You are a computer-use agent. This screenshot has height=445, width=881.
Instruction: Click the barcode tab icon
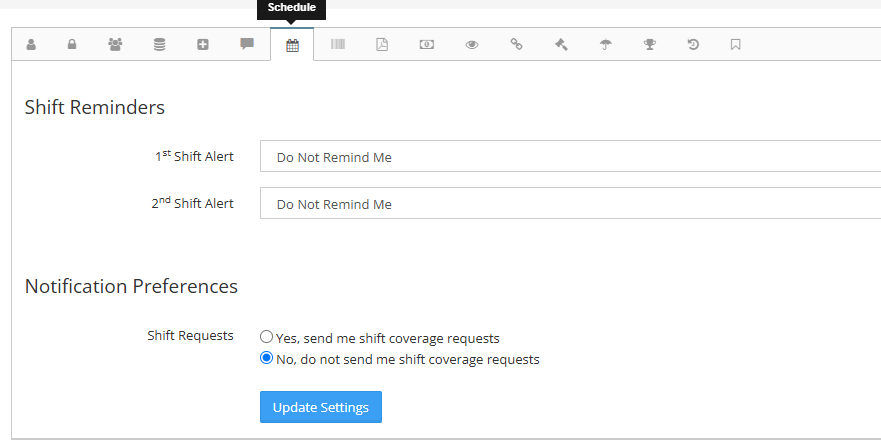tap(338, 45)
